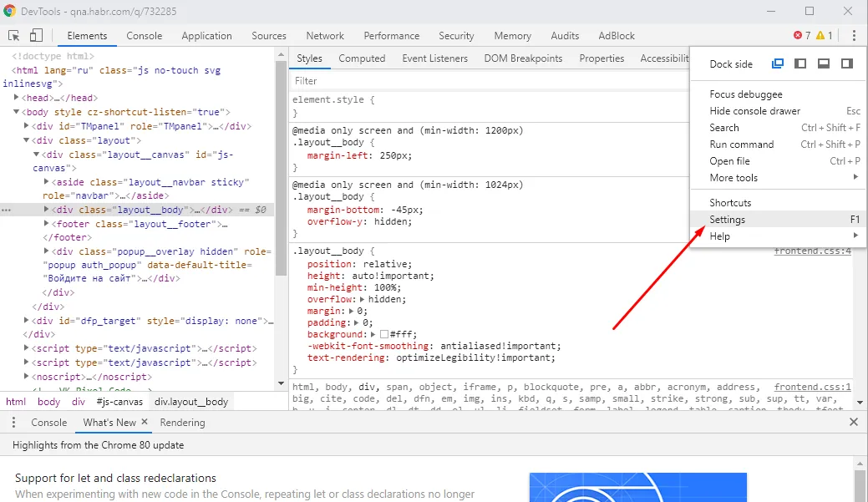Screen dimensions: 868x502
Task: Expand the popup__overlay div node
Action: [x=46, y=251]
